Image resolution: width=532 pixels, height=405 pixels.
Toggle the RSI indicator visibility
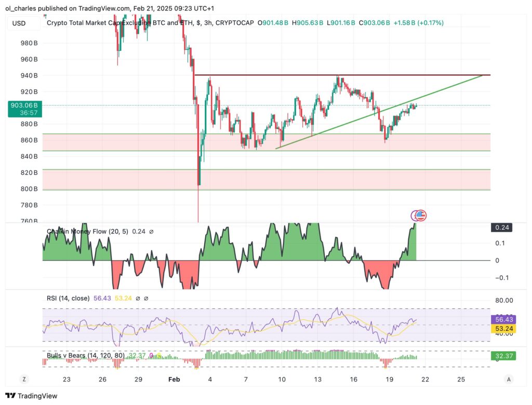(x=138, y=298)
